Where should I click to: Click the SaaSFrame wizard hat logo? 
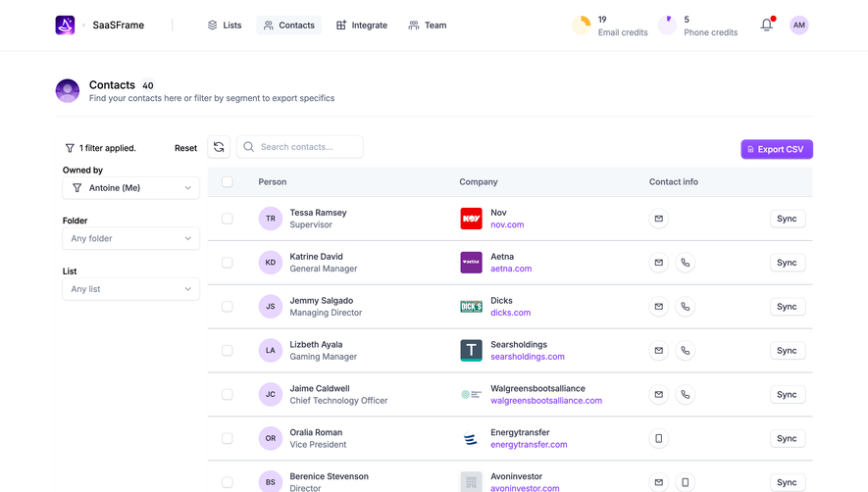pyautogui.click(x=65, y=25)
